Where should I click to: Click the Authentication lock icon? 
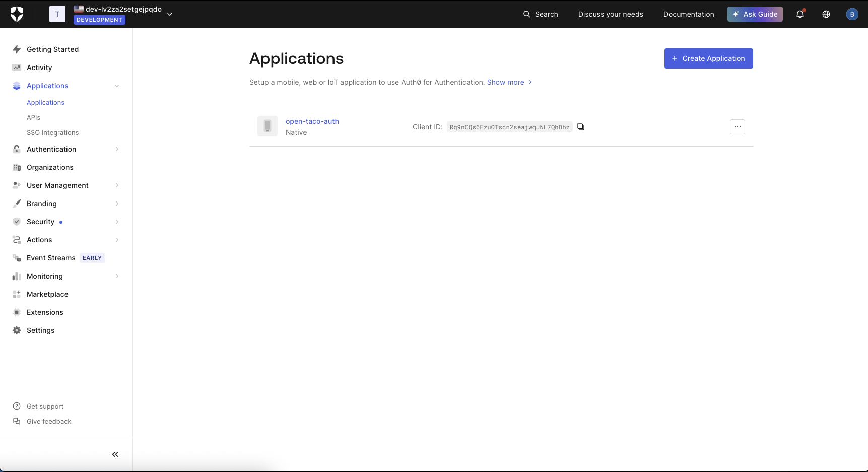17,149
